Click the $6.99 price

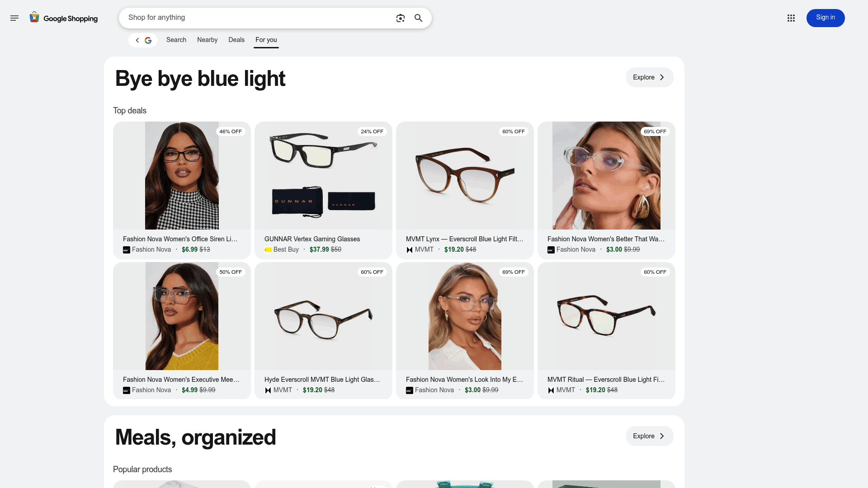point(189,249)
